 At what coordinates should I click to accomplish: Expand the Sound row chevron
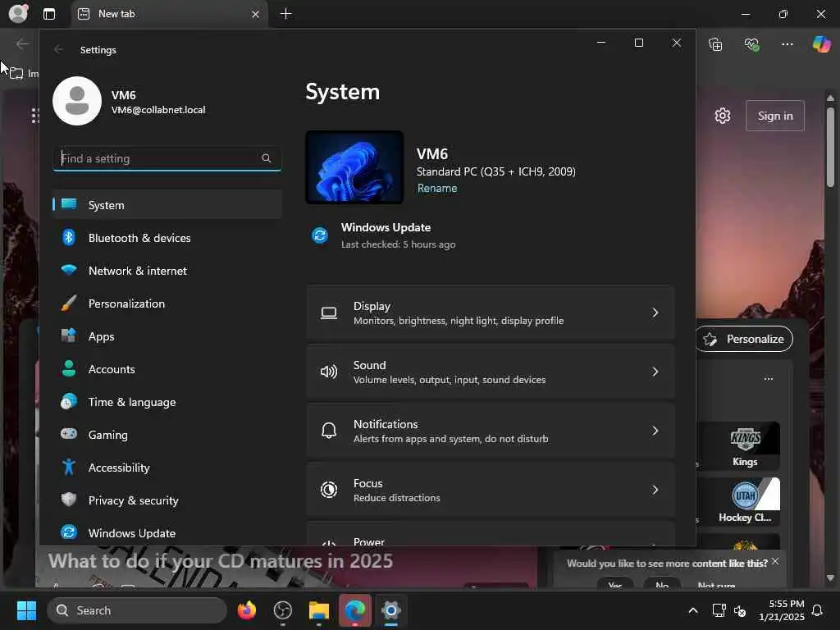pyautogui.click(x=655, y=372)
